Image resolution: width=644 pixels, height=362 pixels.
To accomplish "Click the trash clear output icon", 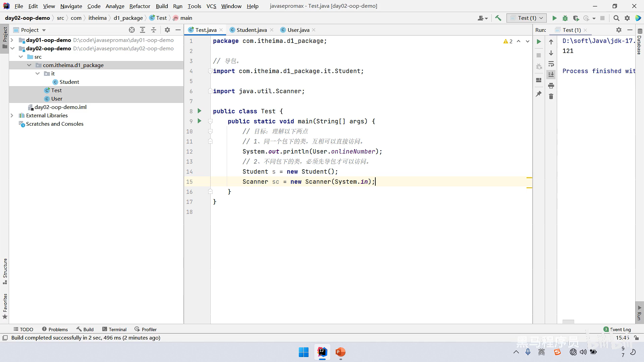I will coord(551,97).
